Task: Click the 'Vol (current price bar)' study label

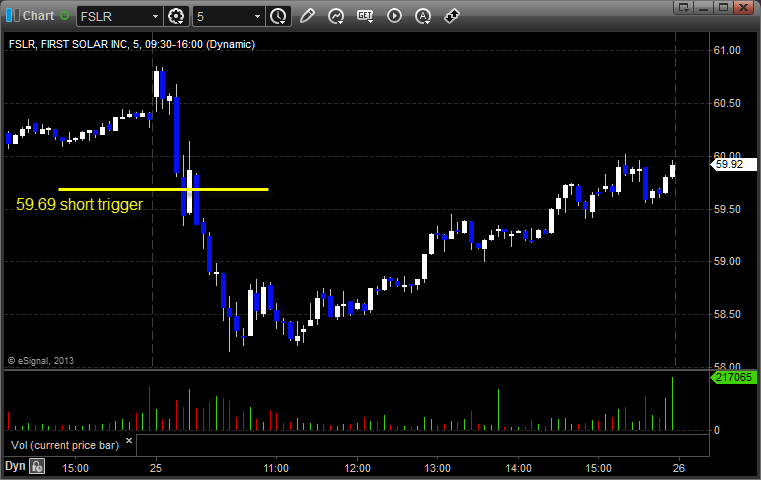Action: (x=65, y=445)
